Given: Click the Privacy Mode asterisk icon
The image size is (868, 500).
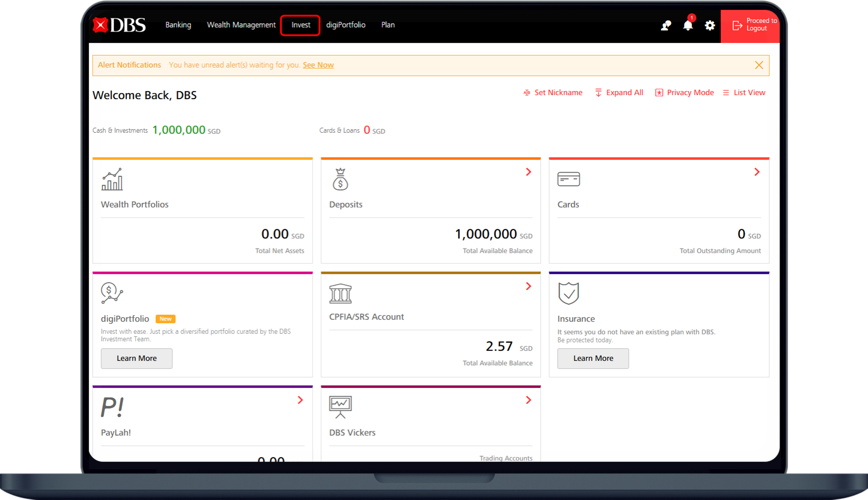Looking at the screenshot, I should pos(659,93).
